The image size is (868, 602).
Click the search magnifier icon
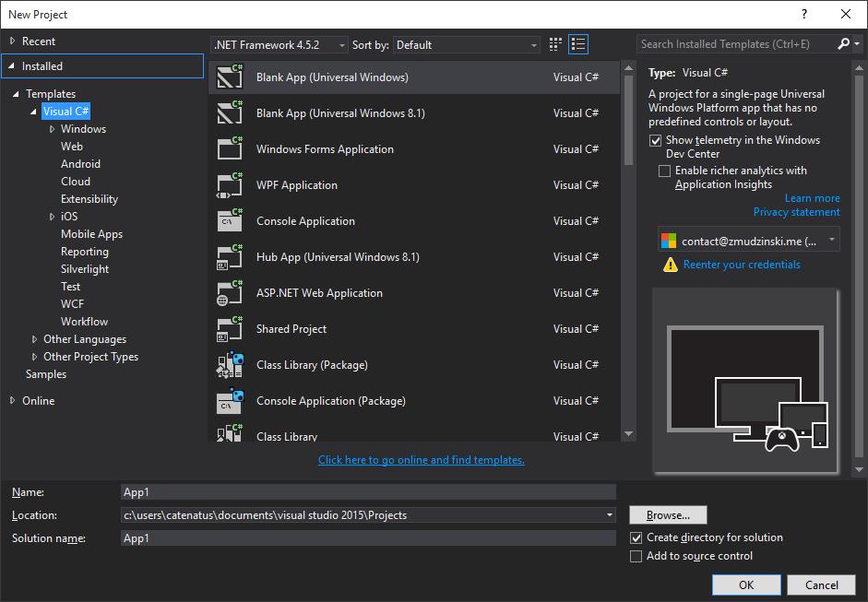click(x=843, y=43)
